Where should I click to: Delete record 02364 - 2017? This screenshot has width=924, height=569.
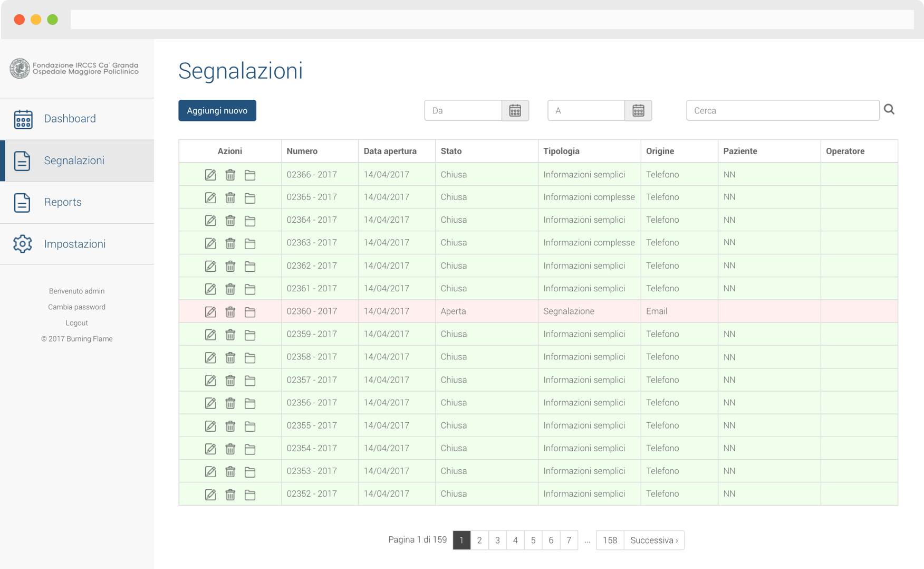coord(230,220)
